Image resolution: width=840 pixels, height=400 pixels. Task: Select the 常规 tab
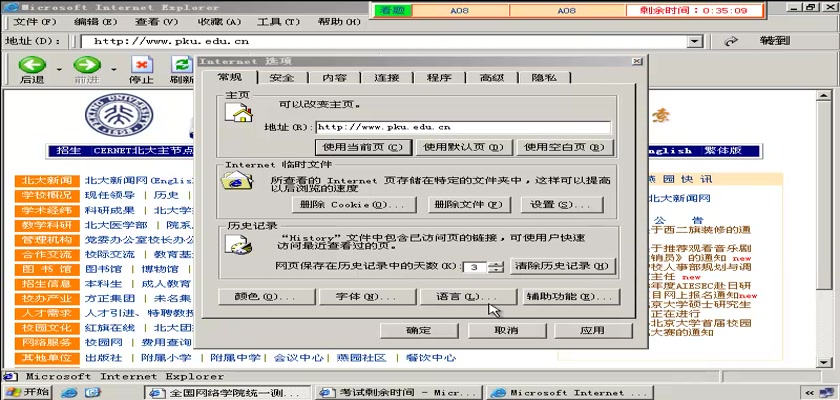(230, 77)
